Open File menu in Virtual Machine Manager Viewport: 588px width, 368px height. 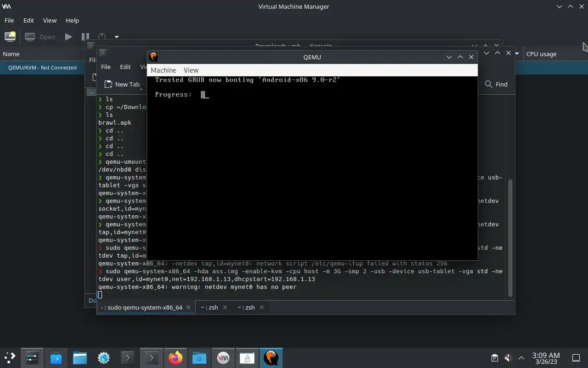coord(9,20)
